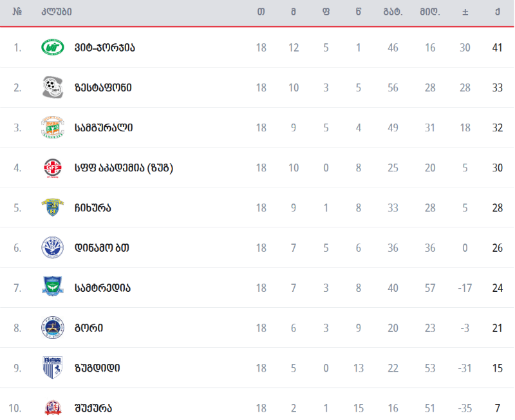Viewport: 515px width, 420px height.
Task: Open the ვიტ-ჯორჯია team name link
Action: [105, 48]
